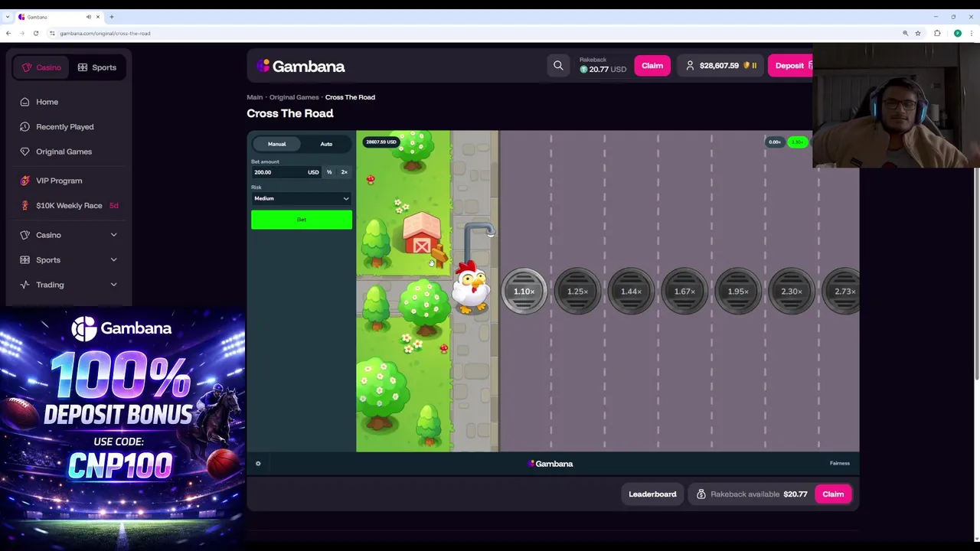
Task: Click the Gambana logo in header
Action: pyautogui.click(x=301, y=67)
